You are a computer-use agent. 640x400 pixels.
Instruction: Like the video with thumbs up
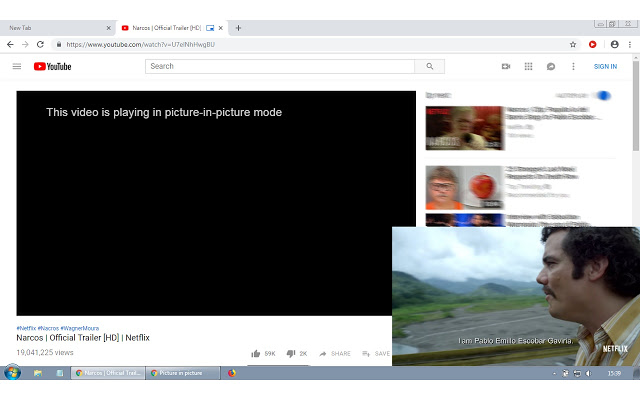coord(257,353)
